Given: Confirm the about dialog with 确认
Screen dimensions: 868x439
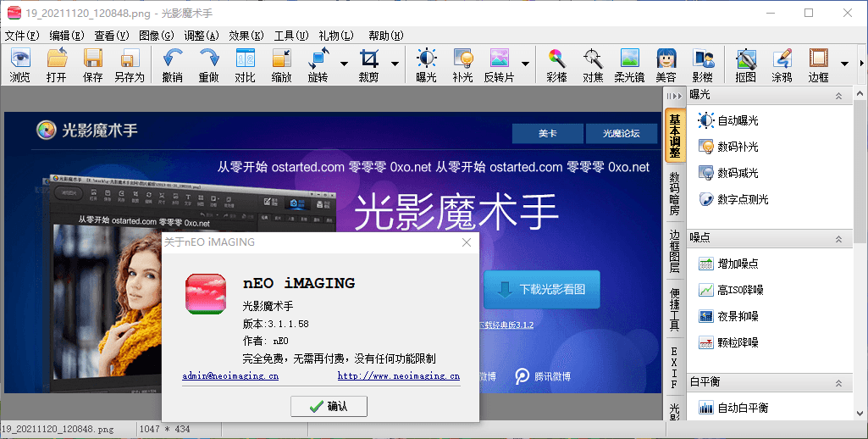Looking at the screenshot, I should pyautogui.click(x=329, y=406).
